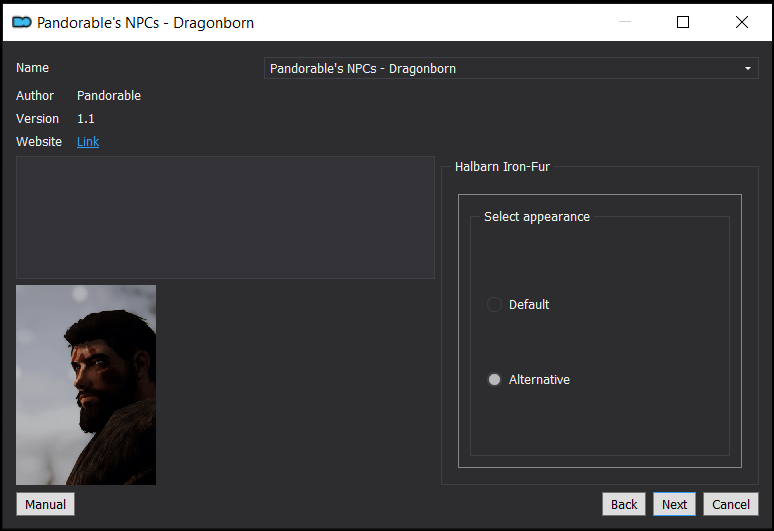Viewport: 774px width, 531px height.
Task: Proceed with the Next button
Action: pos(674,504)
